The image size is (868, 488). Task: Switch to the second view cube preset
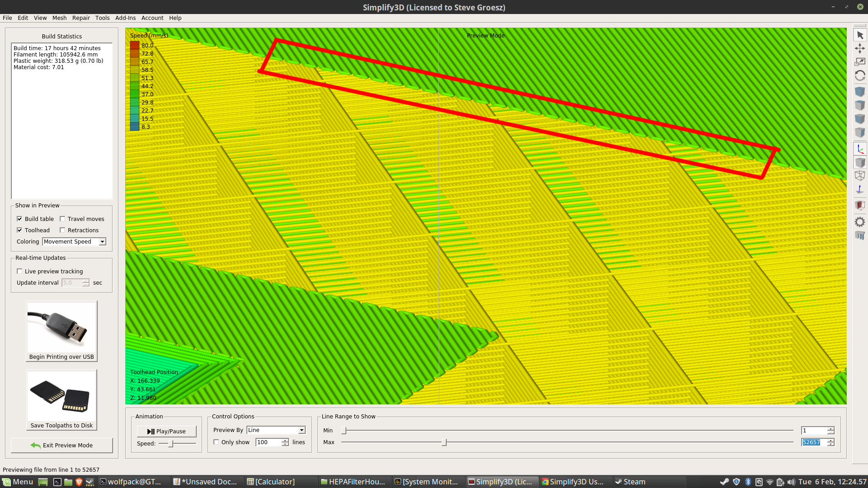point(860,105)
